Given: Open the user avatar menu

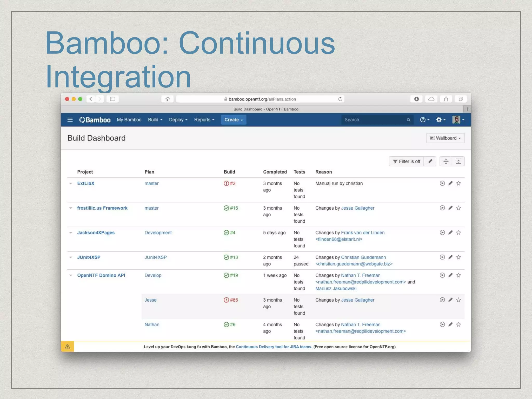Looking at the screenshot, I should tap(458, 120).
